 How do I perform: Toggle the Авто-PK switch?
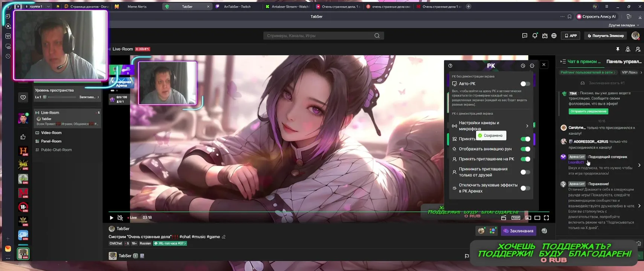525,84
